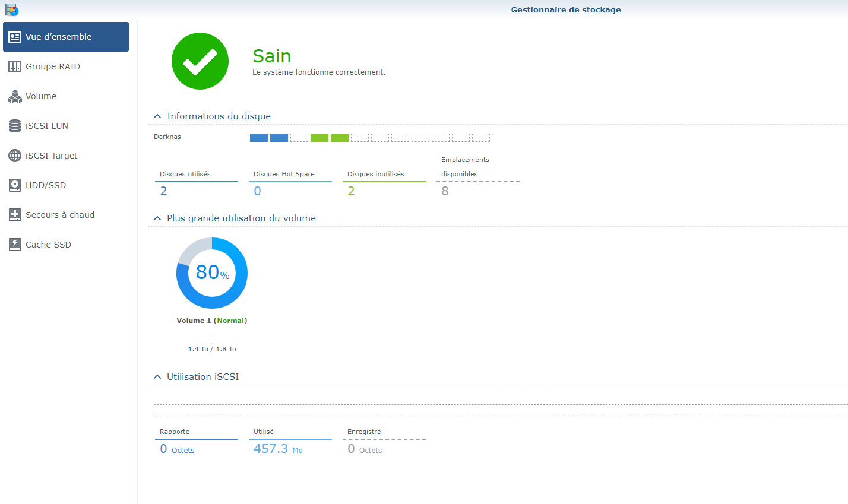848x504 pixels.
Task: Open the Groupe RAID menu entry
Action: click(53, 66)
